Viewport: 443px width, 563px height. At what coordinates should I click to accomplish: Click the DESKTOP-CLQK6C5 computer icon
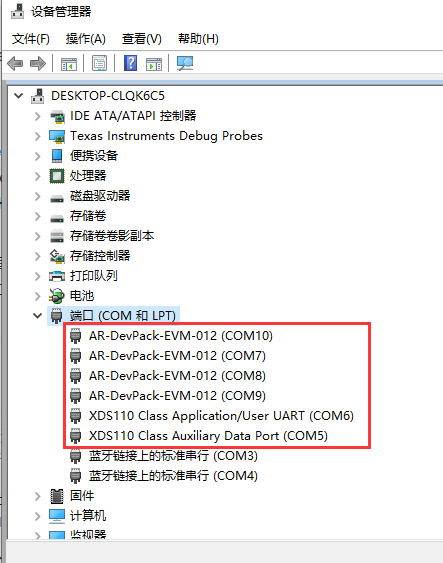pos(38,96)
